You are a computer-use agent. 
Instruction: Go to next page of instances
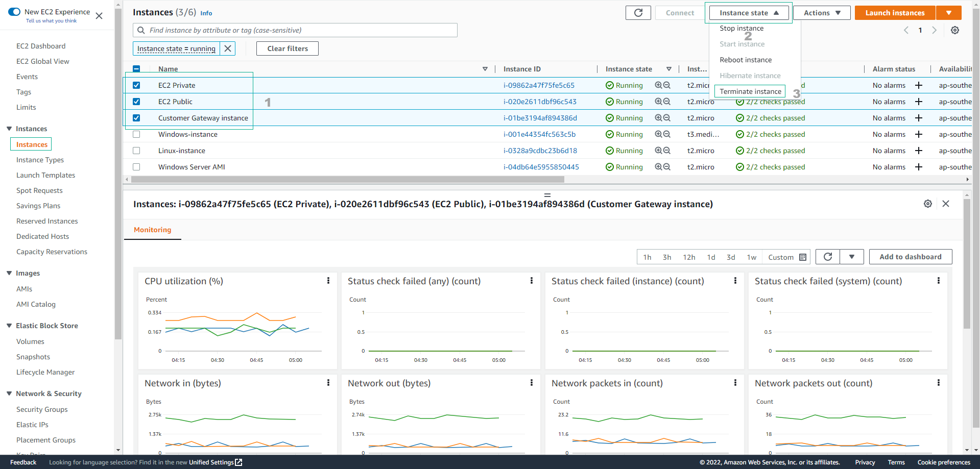point(934,30)
